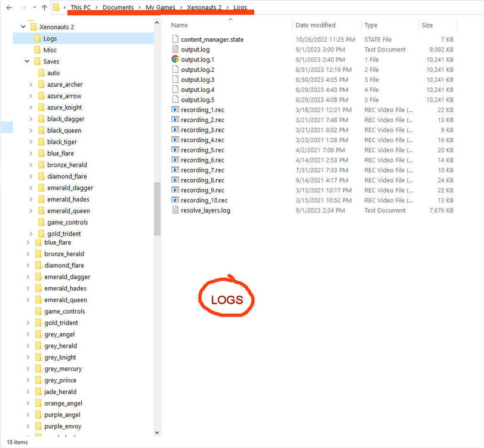Select the file named recording_3.rec

click(202, 130)
